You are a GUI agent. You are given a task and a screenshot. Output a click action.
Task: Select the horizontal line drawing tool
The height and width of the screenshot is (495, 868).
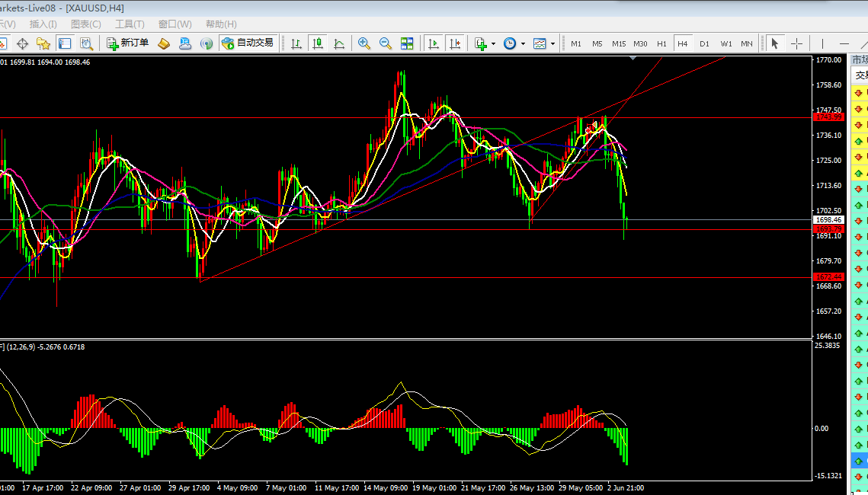(844, 43)
